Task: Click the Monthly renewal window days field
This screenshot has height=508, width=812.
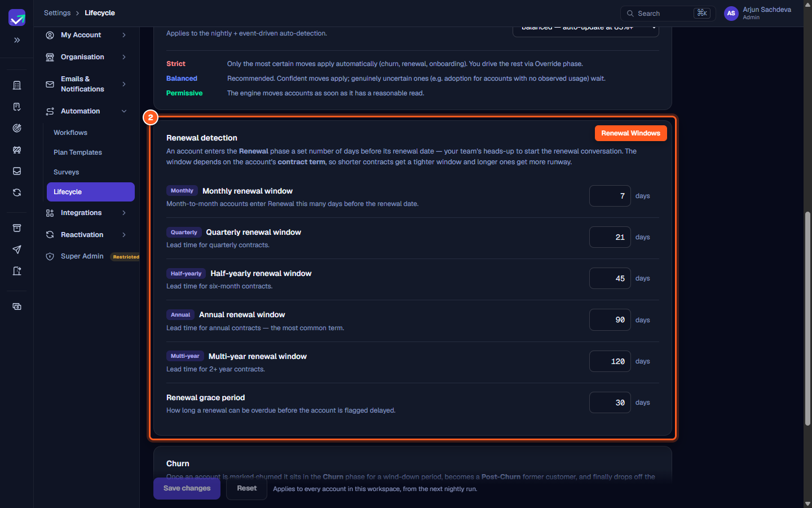Action: pyautogui.click(x=610, y=196)
